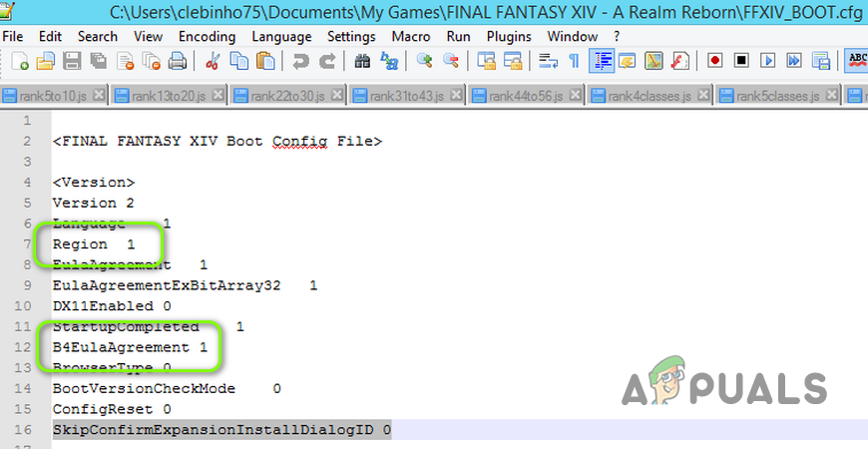Start macro recording with red circle
868x449 pixels.
(715, 60)
